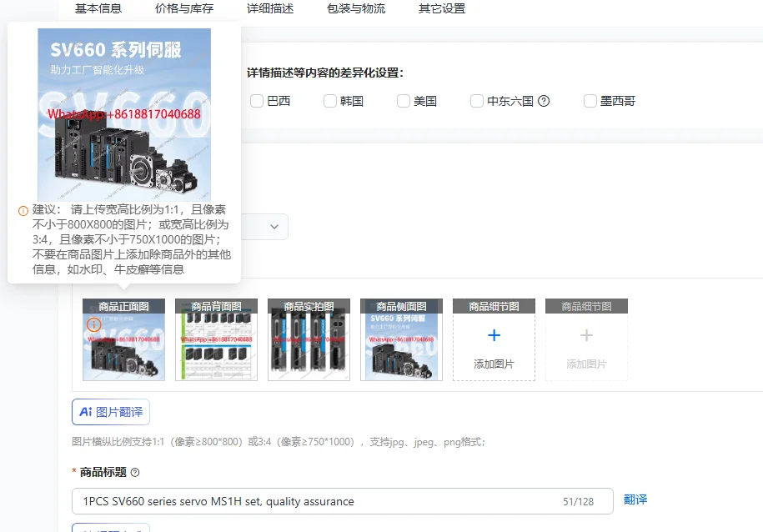Click the 商品正面图 thumbnail
763x532 pixels.
123,339
